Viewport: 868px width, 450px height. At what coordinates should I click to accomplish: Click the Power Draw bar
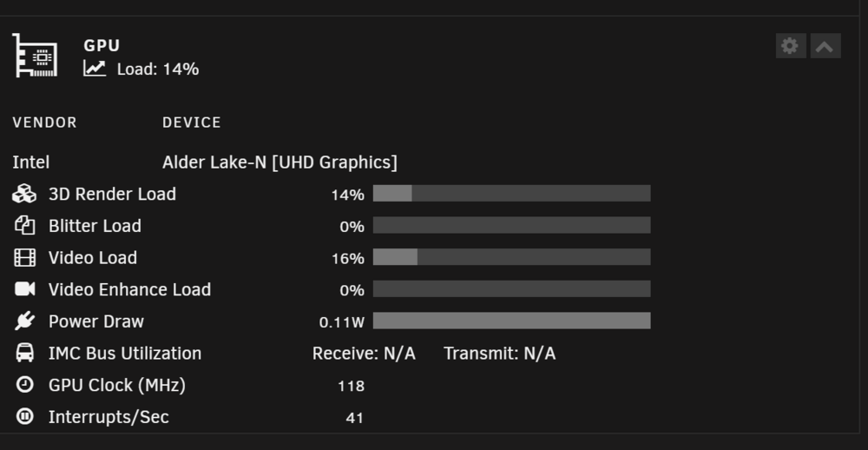511,321
